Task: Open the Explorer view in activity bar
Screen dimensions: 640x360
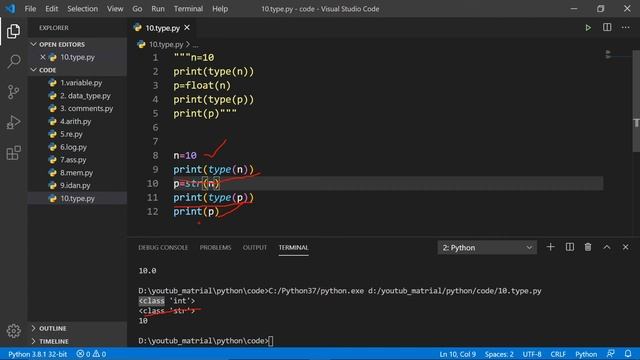Action: click(13, 31)
